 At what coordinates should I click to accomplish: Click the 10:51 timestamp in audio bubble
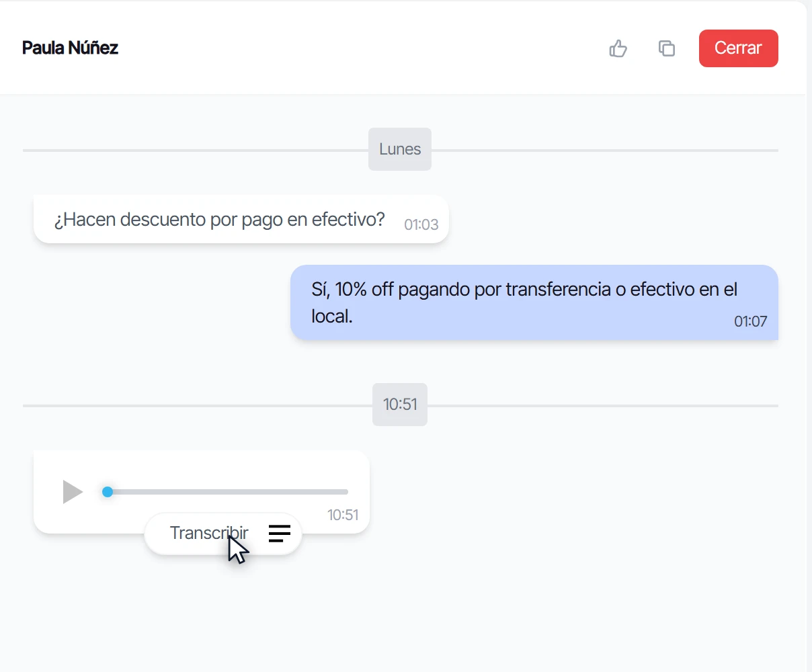click(343, 515)
